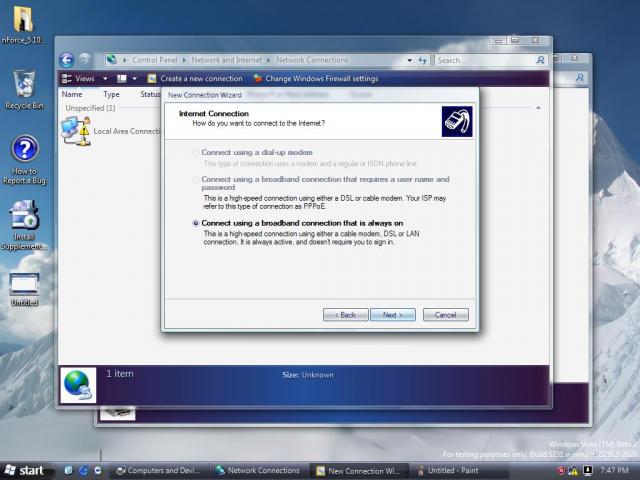Open the Recycle Bin desktop icon
The height and width of the screenshot is (480, 640).
click(x=24, y=90)
